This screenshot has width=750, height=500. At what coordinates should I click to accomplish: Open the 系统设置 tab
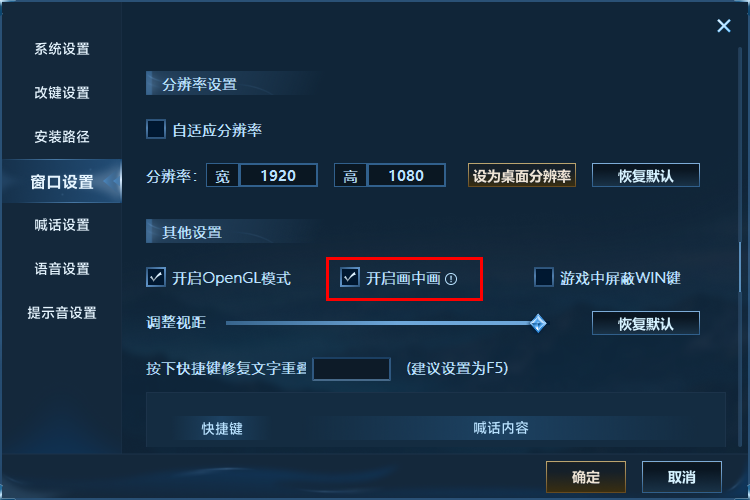62,49
